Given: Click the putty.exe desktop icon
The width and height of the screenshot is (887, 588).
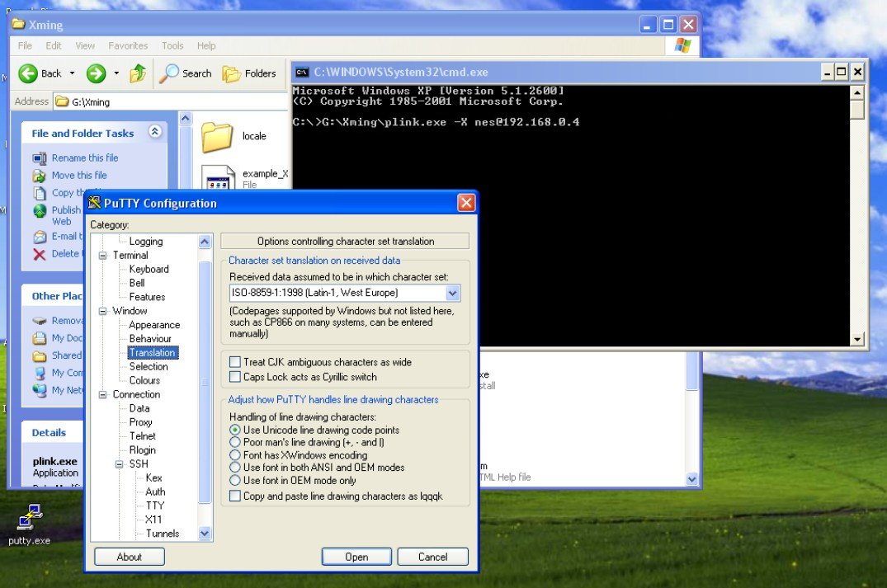Looking at the screenshot, I should (x=30, y=517).
